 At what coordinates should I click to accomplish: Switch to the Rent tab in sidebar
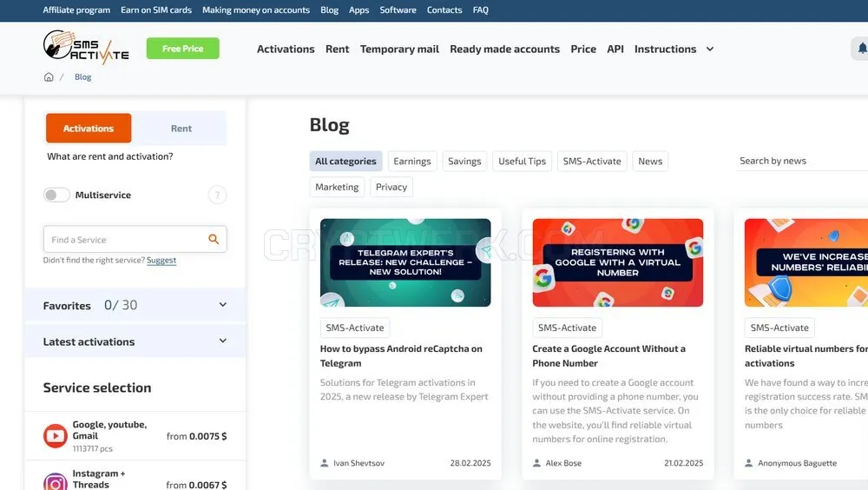[181, 128]
